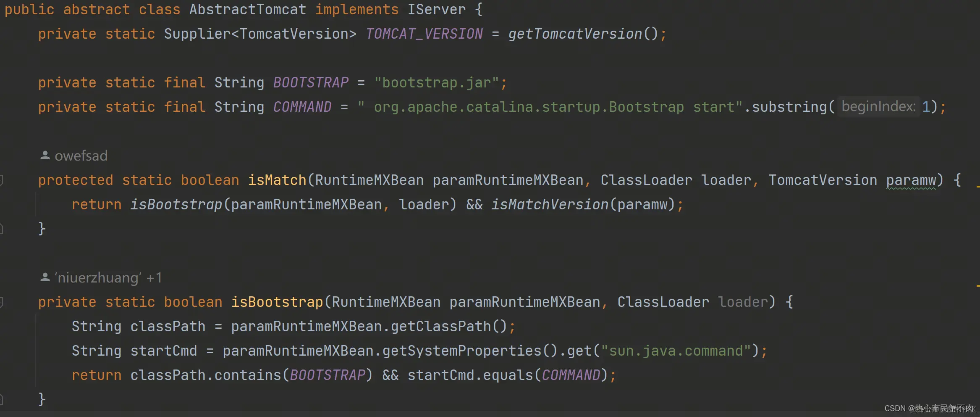Click the beginIndex: parameter hint
Viewport: 980px width, 417px height.
878,106
